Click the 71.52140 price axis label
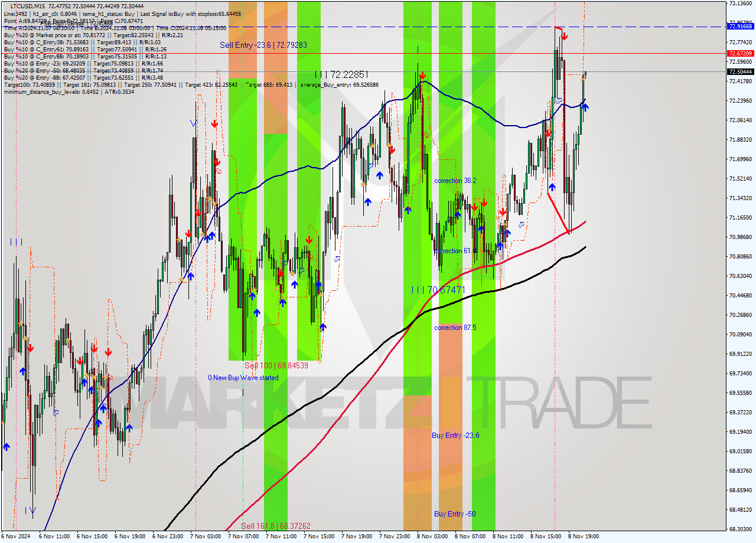 click(x=741, y=179)
